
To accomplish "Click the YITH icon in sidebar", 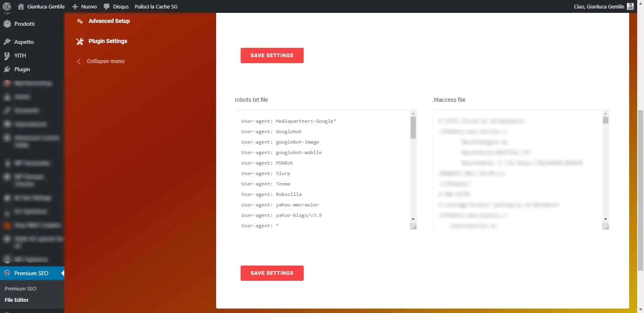I will [x=7, y=56].
